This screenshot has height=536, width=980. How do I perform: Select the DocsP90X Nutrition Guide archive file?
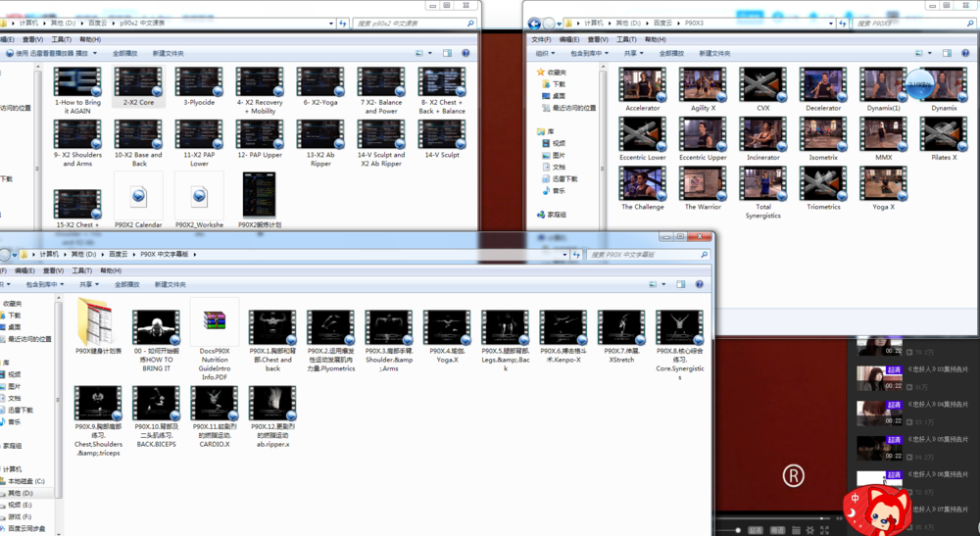click(215, 339)
